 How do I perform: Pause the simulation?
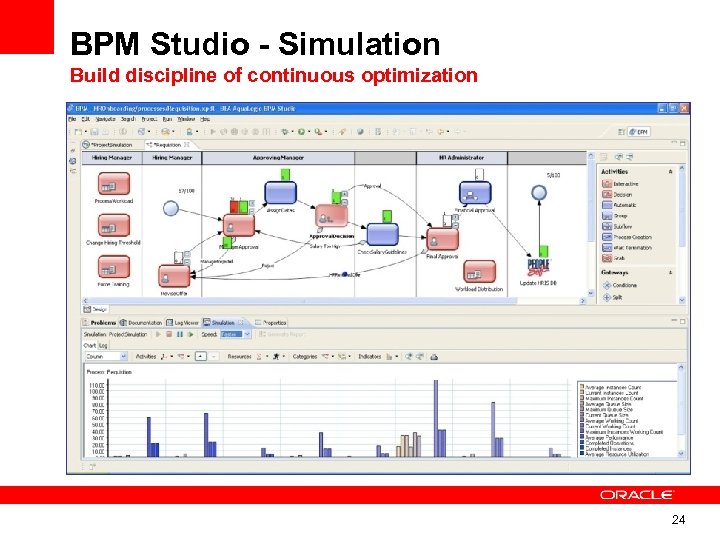click(x=180, y=334)
